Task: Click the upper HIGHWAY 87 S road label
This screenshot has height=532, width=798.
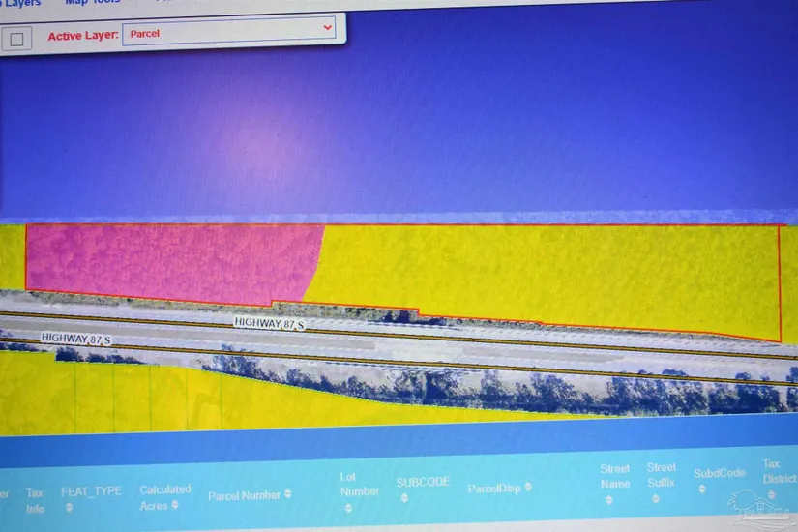Action: pos(269,323)
